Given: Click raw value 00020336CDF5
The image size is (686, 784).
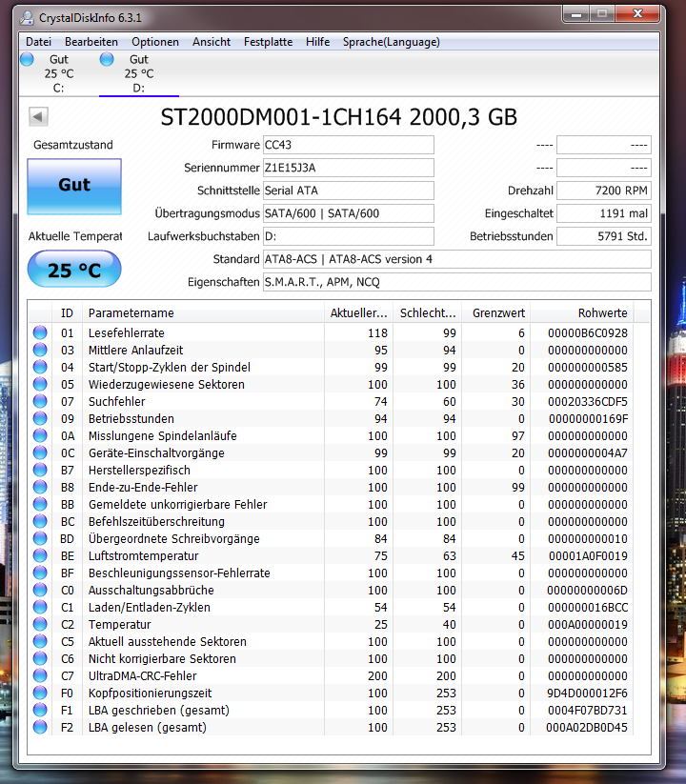Looking at the screenshot, I should tap(588, 401).
